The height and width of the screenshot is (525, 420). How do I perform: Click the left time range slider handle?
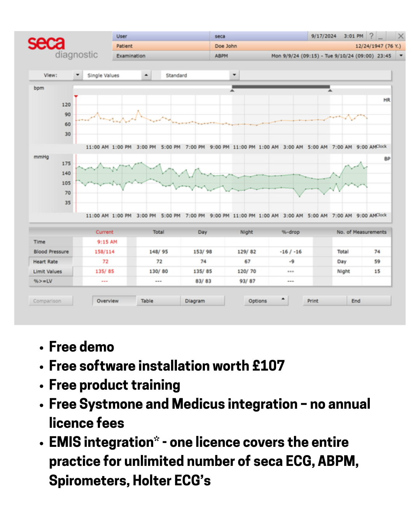(x=232, y=91)
